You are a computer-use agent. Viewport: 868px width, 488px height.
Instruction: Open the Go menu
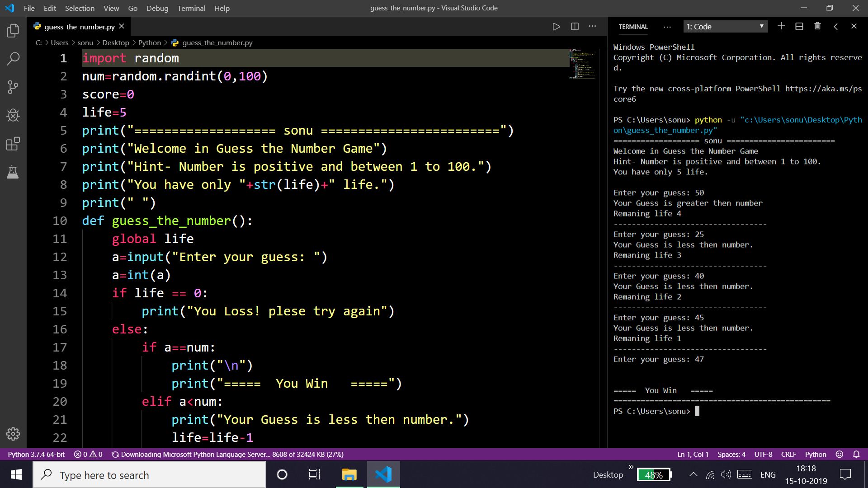coord(133,8)
